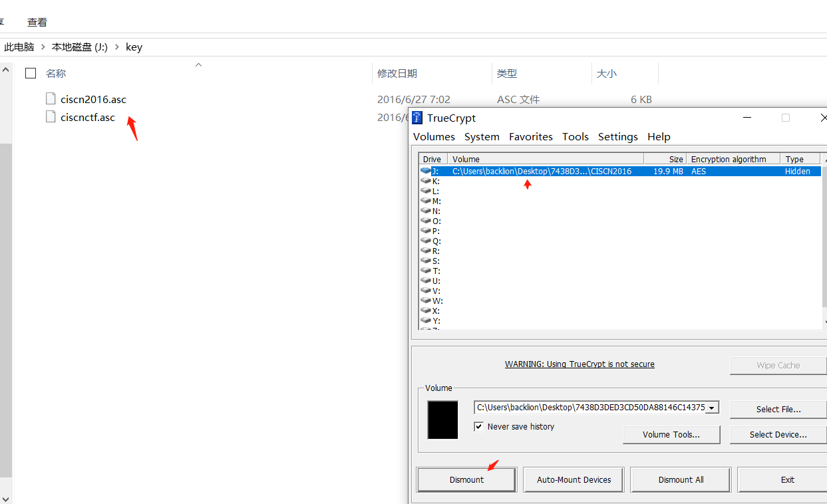The height and width of the screenshot is (504, 827).
Task: Select the Y: drive slot icon
Action: [426, 320]
